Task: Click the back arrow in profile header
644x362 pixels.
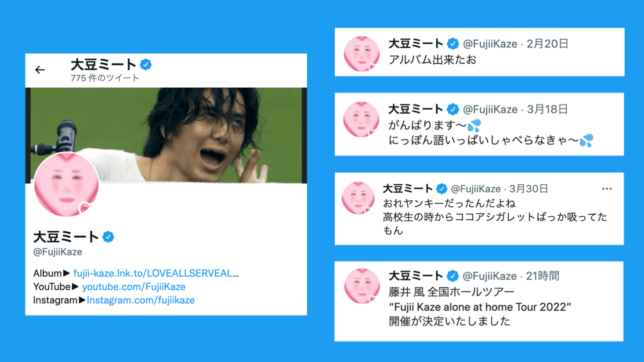Action: (x=40, y=70)
